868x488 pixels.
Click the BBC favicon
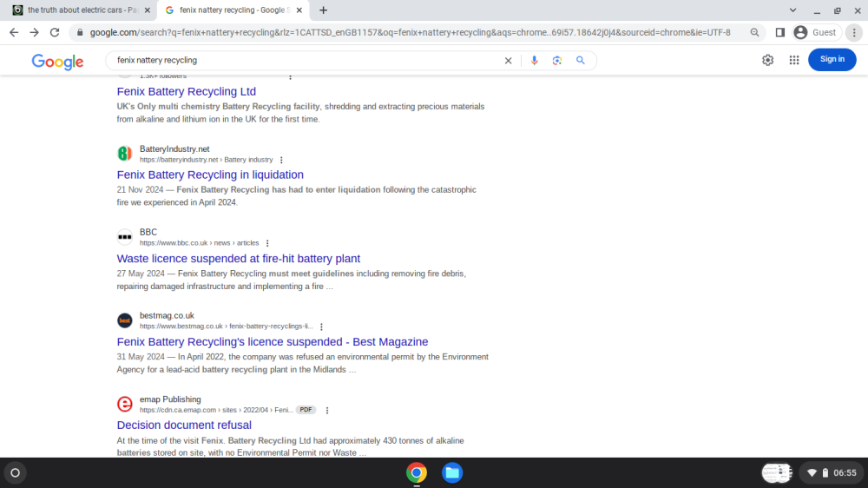click(x=125, y=237)
